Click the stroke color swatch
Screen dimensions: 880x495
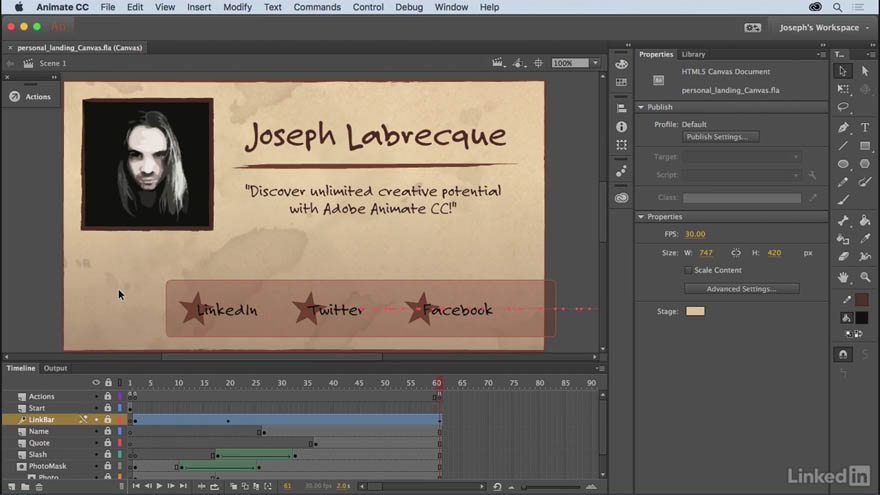862,299
